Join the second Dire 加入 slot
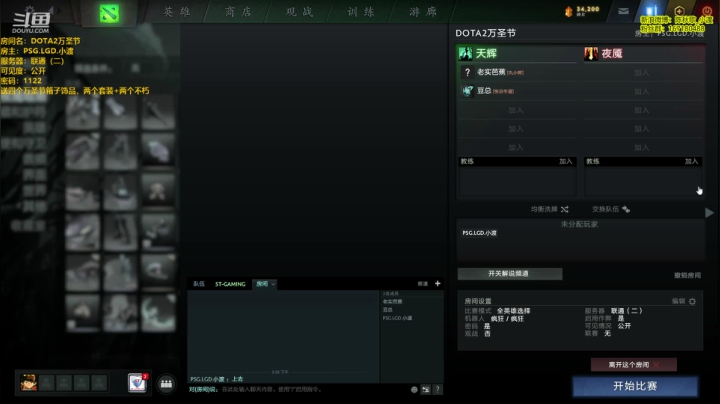The image size is (720, 404). pyautogui.click(x=642, y=91)
